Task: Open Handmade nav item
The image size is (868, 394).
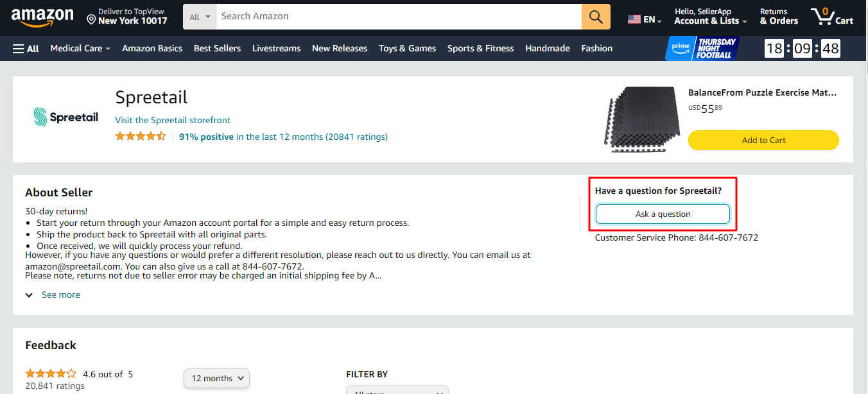Action: (548, 48)
